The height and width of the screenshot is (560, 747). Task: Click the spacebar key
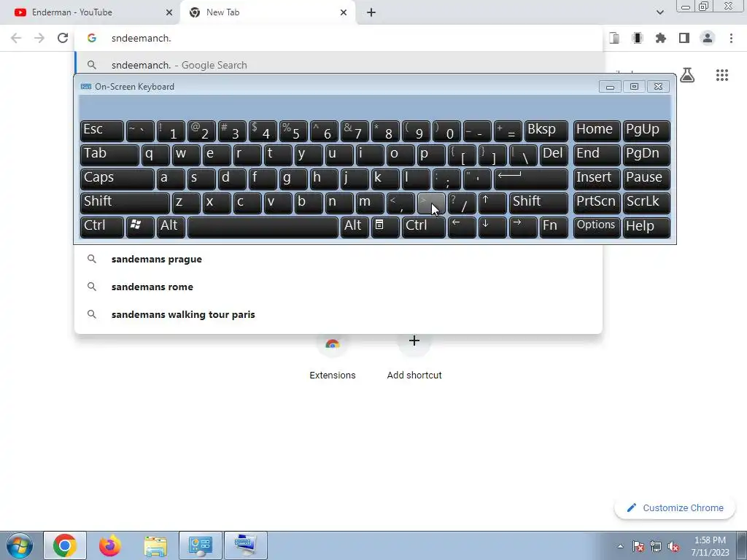[263, 227]
